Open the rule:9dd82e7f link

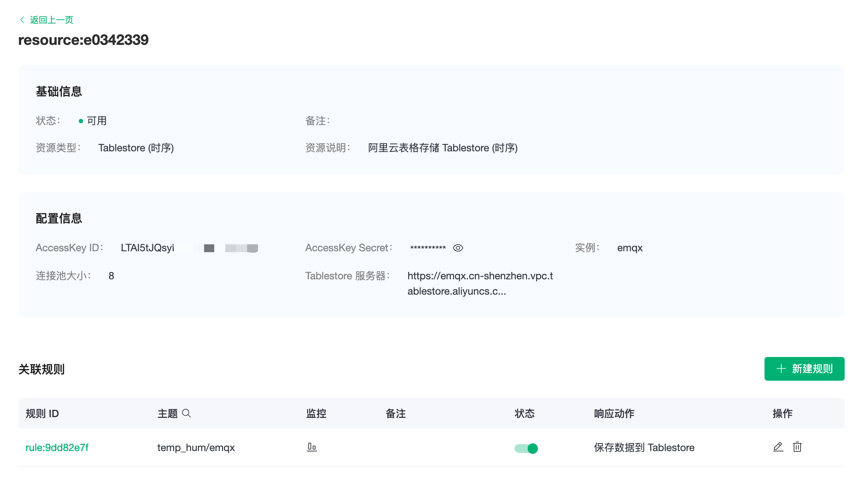click(57, 447)
